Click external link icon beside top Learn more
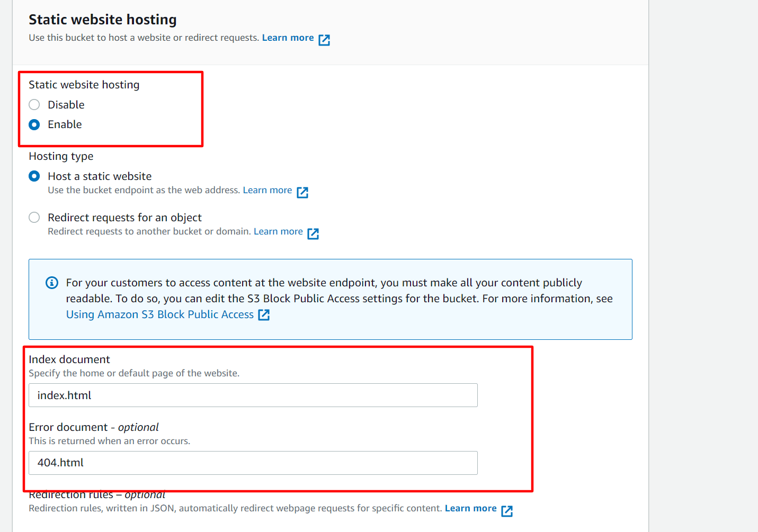758x532 pixels. tap(324, 40)
